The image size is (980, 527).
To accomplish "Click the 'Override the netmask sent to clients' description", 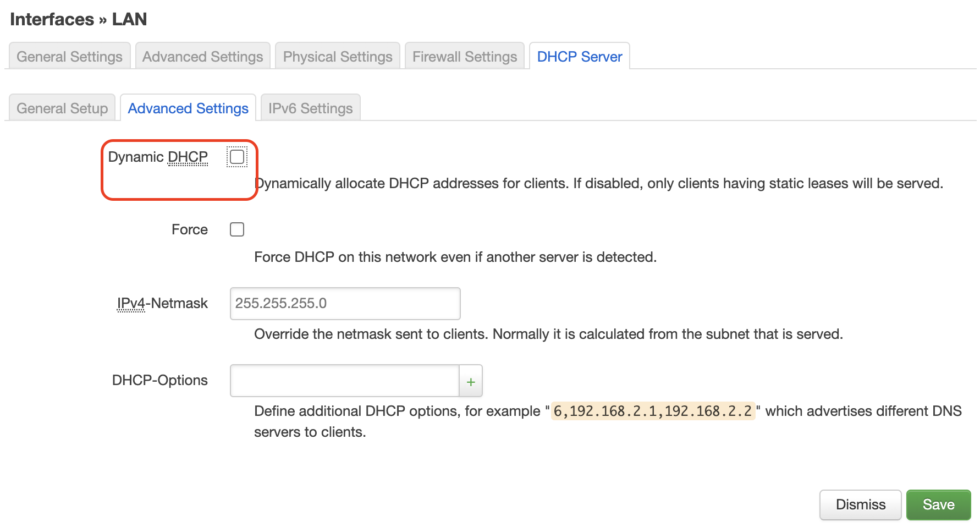I will point(548,334).
